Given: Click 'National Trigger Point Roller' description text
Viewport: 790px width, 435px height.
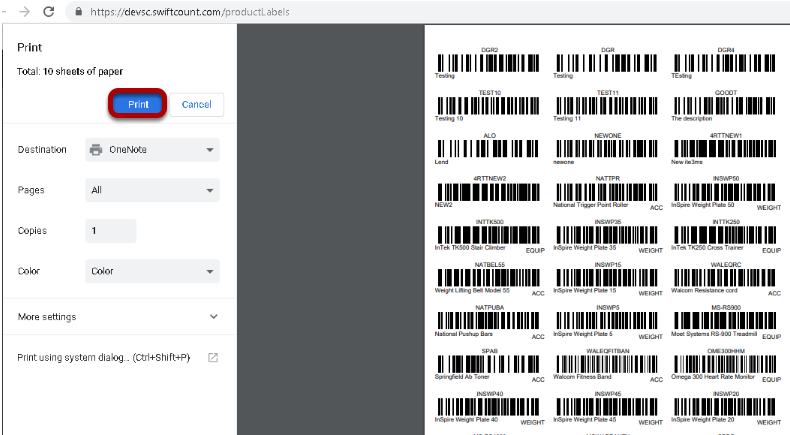Looking at the screenshot, I should (x=590, y=205).
